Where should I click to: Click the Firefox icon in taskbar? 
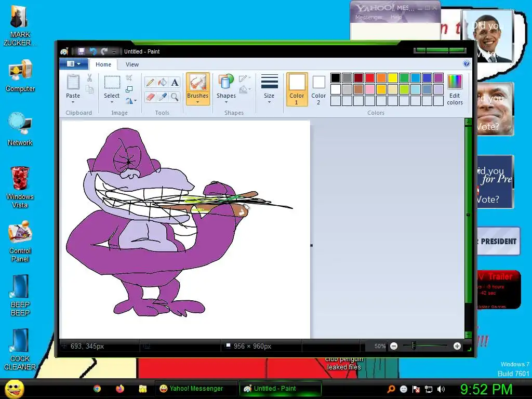click(120, 389)
